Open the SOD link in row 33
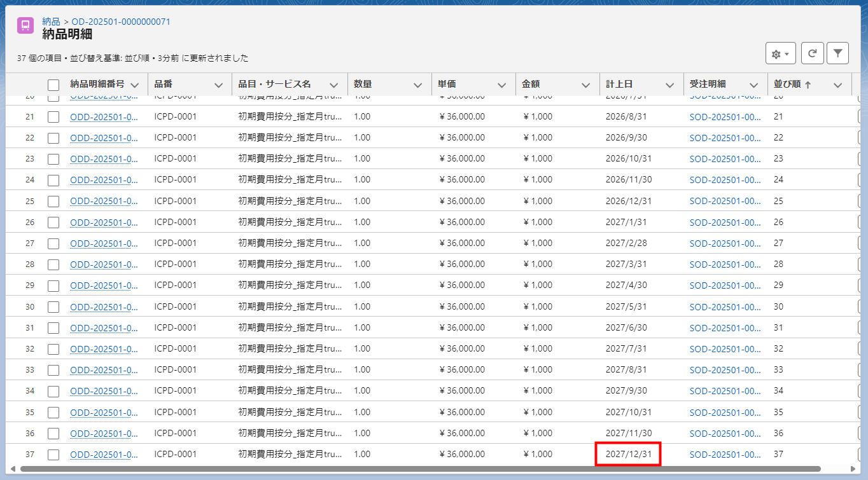The image size is (868, 480). coord(725,369)
